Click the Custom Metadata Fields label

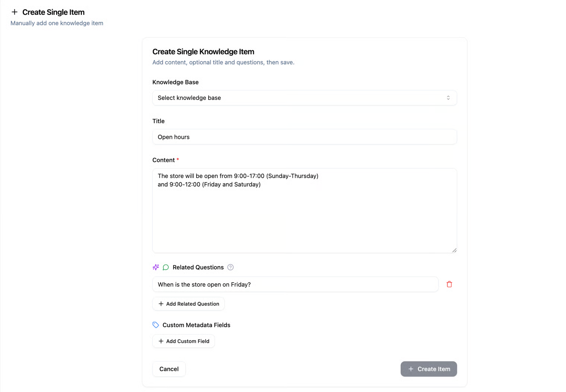point(196,325)
